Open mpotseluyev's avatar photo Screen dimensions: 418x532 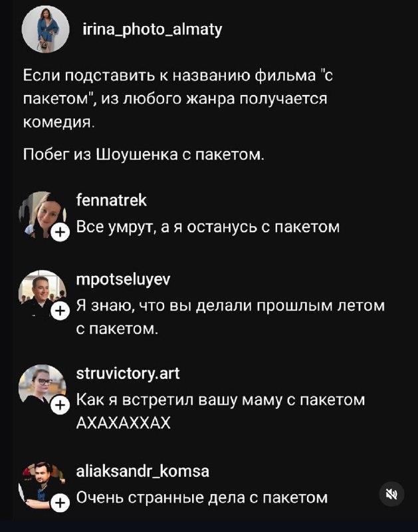(43, 294)
